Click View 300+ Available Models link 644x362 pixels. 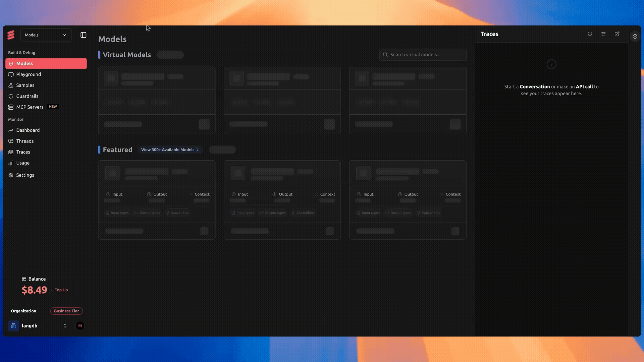pos(170,150)
